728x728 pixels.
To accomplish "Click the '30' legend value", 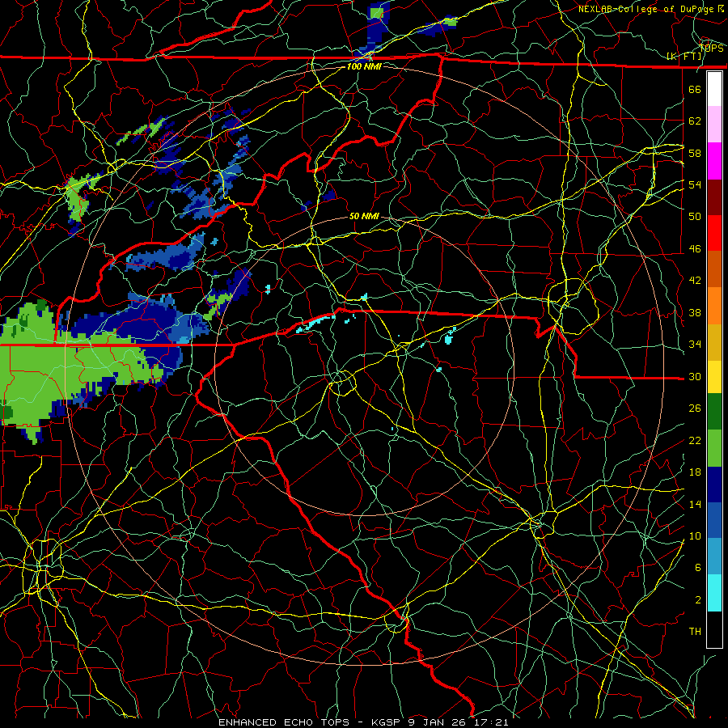I will pos(695,376).
